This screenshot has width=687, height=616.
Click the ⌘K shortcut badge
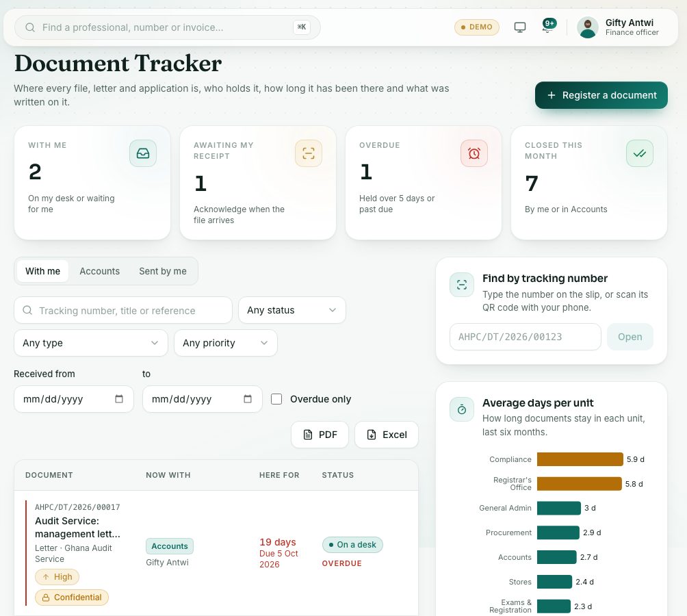tap(302, 27)
